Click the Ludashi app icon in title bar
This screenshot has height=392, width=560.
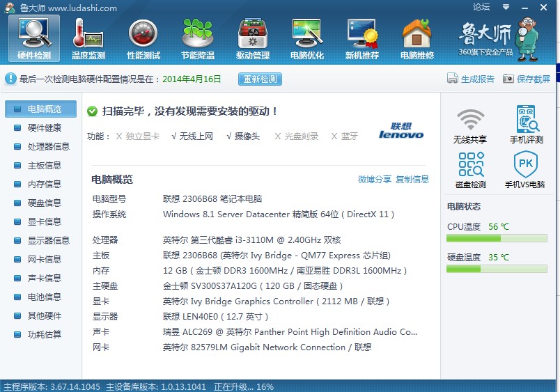coord(10,8)
